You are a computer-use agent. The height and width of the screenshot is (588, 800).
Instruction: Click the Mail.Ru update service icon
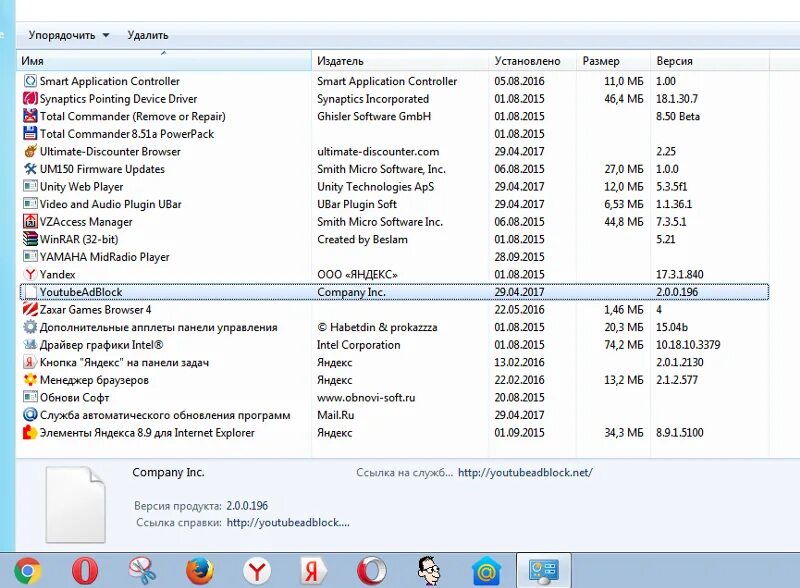pos(30,415)
